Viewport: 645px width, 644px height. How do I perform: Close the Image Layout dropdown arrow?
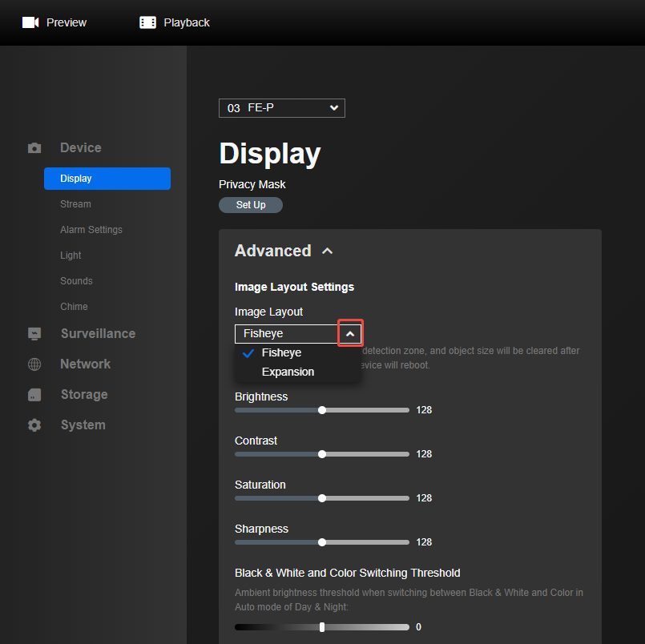pyautogui.click(x=350, y=333)
